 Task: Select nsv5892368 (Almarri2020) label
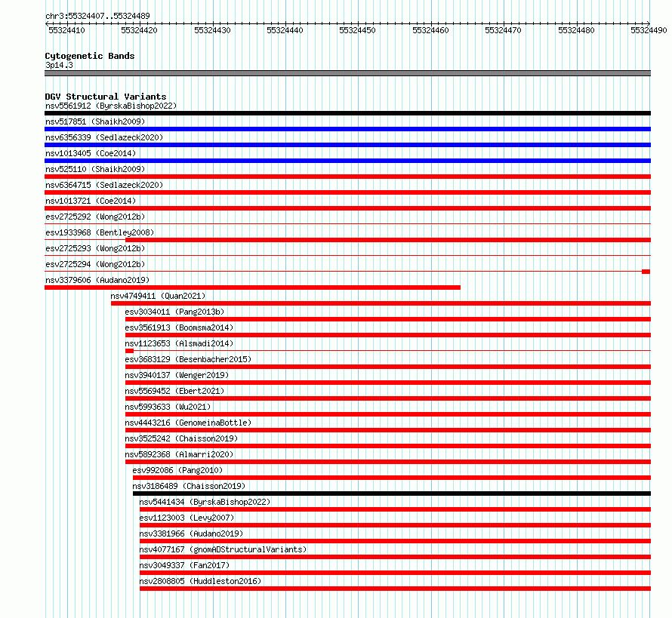[179, 454]
